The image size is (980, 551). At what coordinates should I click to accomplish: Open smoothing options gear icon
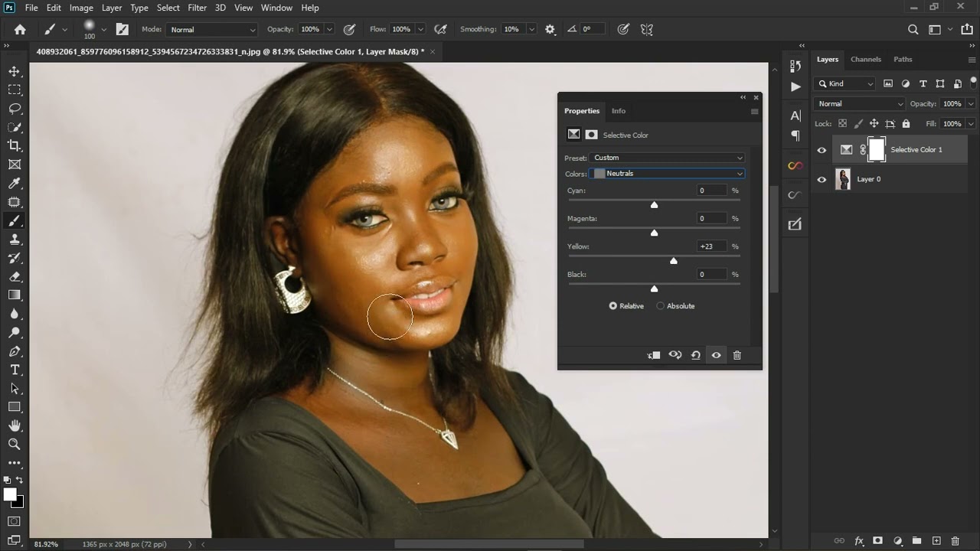(550, 29)
